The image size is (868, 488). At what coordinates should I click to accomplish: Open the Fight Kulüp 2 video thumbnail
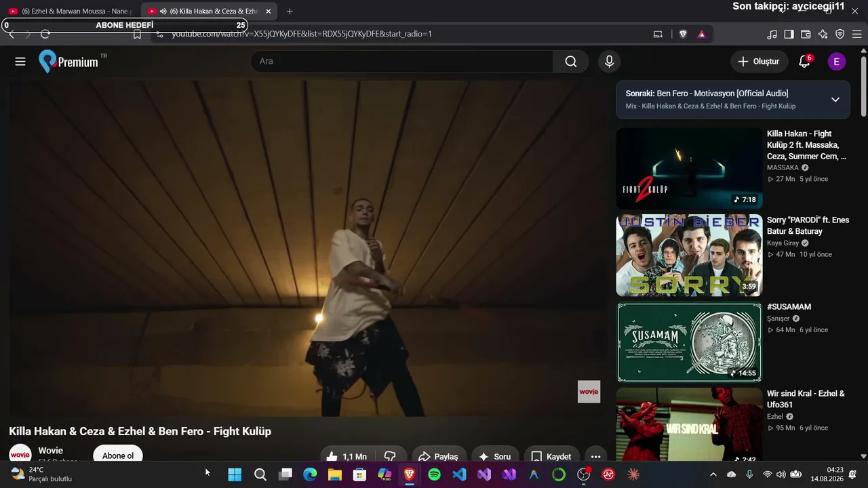[x=689, y=169]
